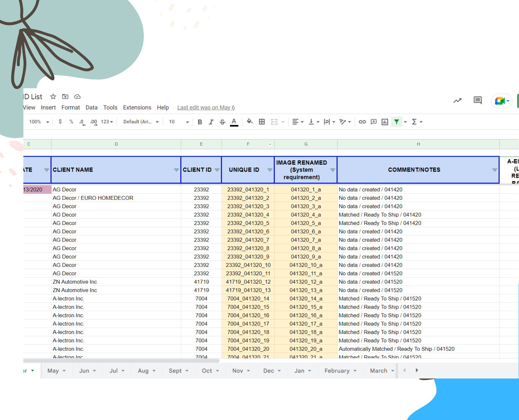
Task: Open vertical align options
Action: pos(314,122)
